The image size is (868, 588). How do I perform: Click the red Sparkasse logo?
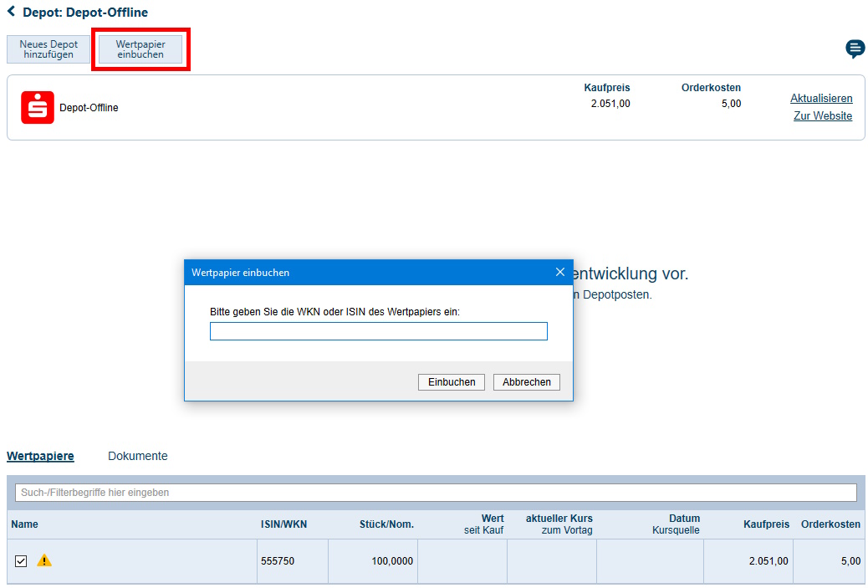pos(38,107)
